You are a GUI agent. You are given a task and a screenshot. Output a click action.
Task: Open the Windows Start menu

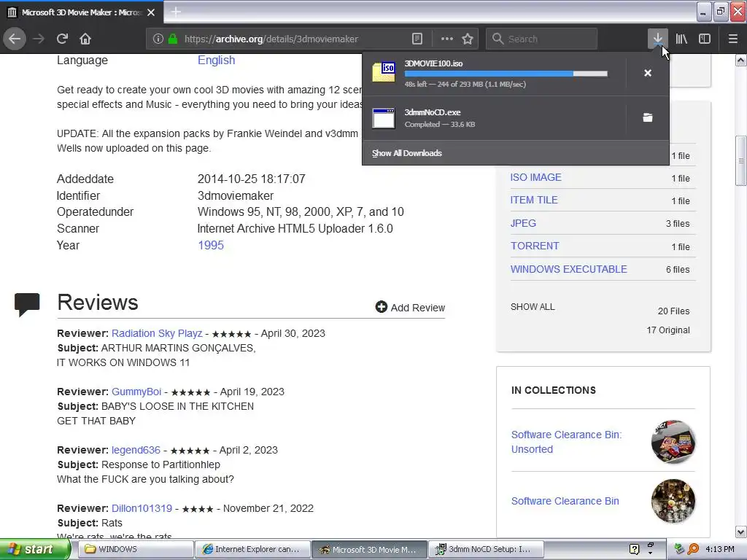tap(35, 549)
